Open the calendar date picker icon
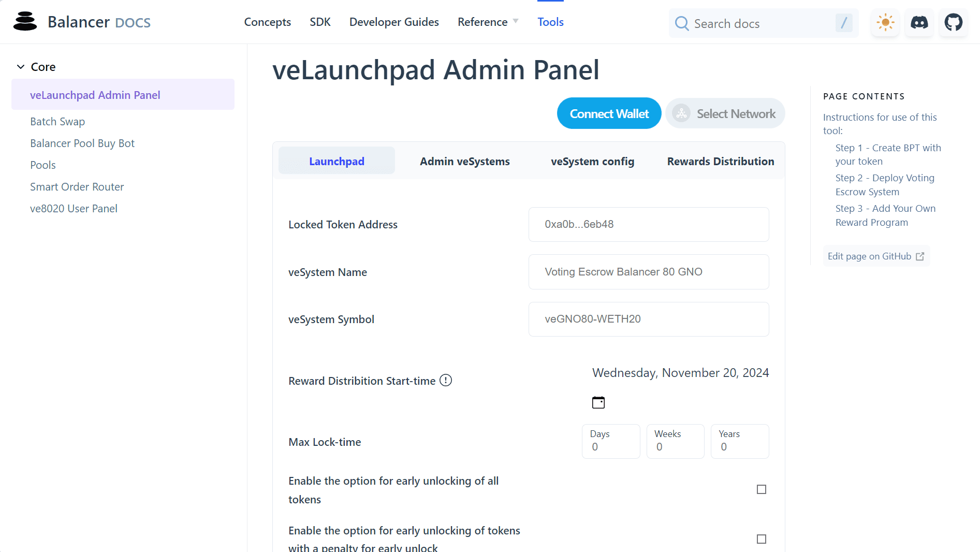 (x=598, y=402)
